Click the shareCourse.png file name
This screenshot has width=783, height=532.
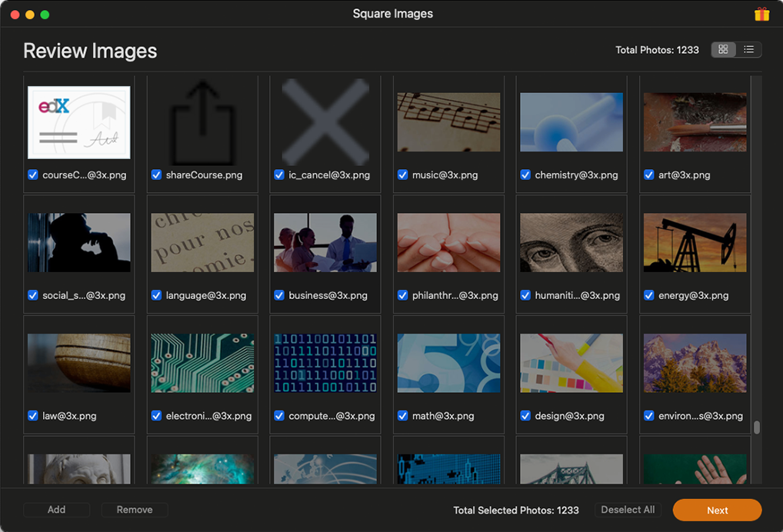coord(204,175)
